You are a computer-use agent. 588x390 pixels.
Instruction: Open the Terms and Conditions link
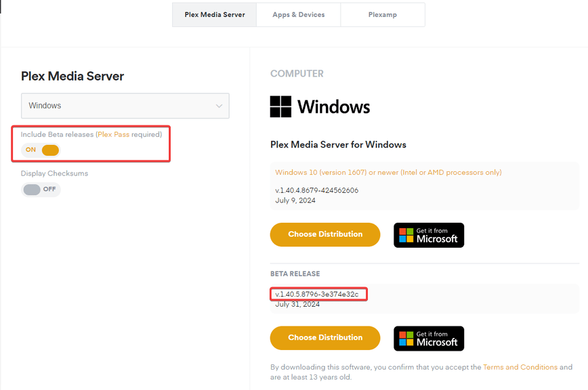pyautogui.click(x=520, y=367)
